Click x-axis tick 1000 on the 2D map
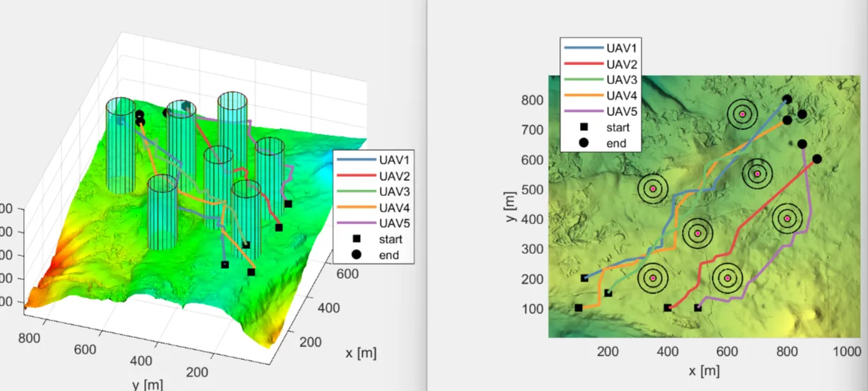The height and width of the screenshot is (391, 868). click(x=846, y=351)
